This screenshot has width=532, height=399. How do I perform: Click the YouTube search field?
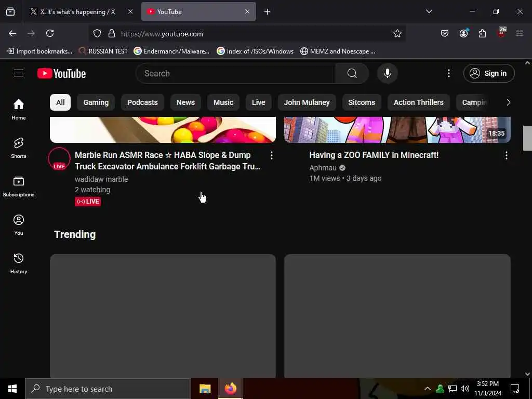point(236,73)
